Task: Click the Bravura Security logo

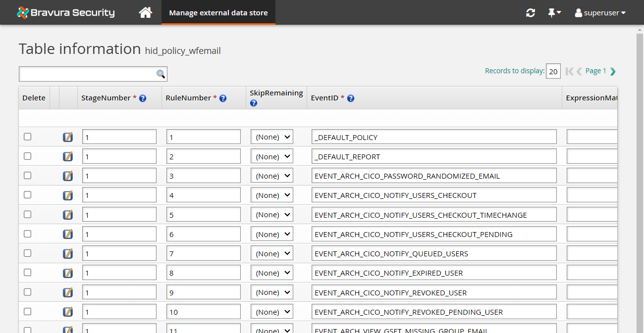Action: tap(65, 12)
